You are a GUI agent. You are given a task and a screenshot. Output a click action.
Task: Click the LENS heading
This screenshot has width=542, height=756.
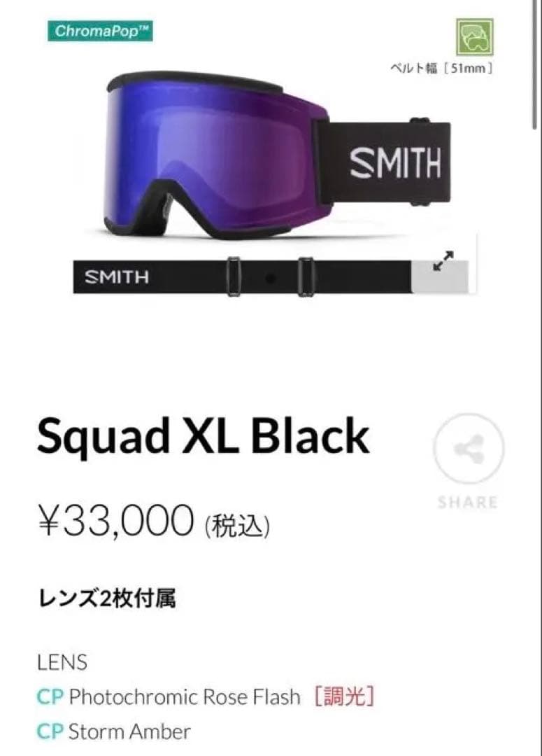[62, 662]
